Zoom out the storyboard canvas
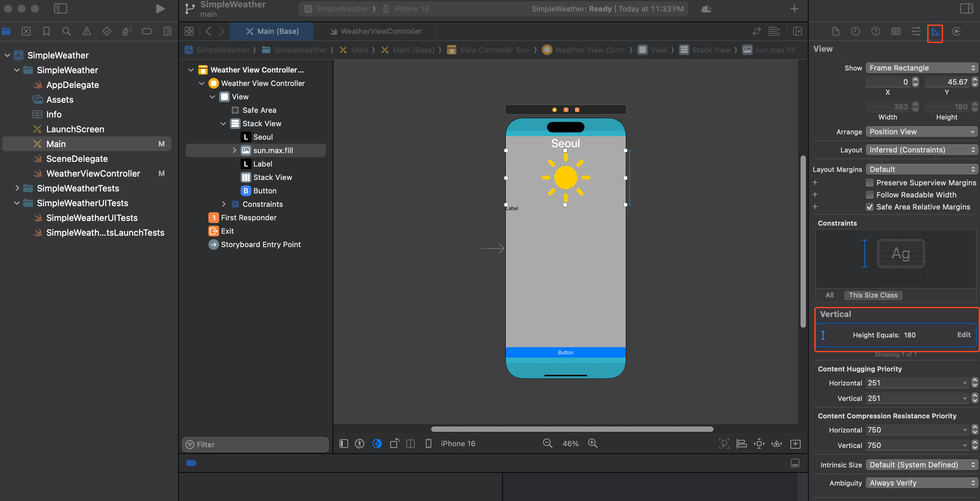 pyautogui.click(x=547, y=443)
